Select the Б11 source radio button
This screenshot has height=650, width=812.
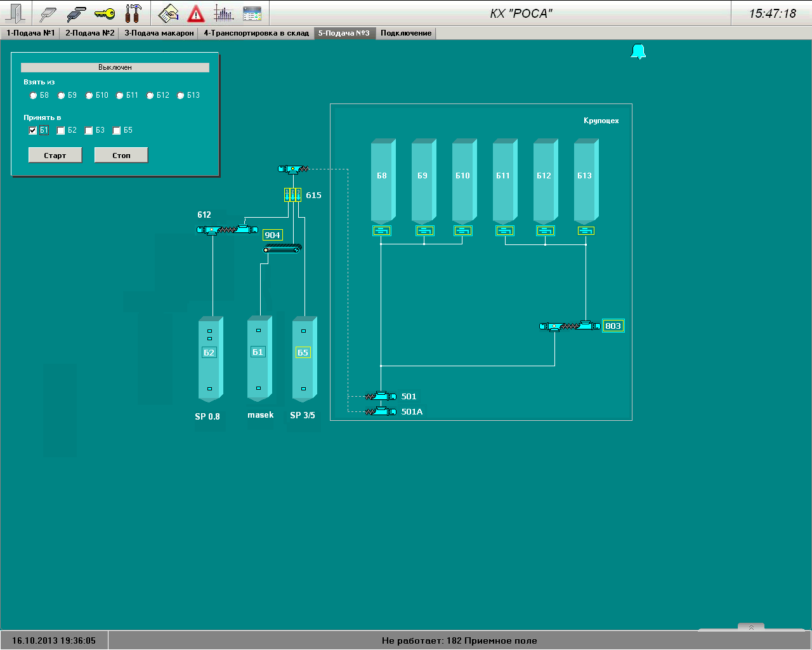(120, 96)
